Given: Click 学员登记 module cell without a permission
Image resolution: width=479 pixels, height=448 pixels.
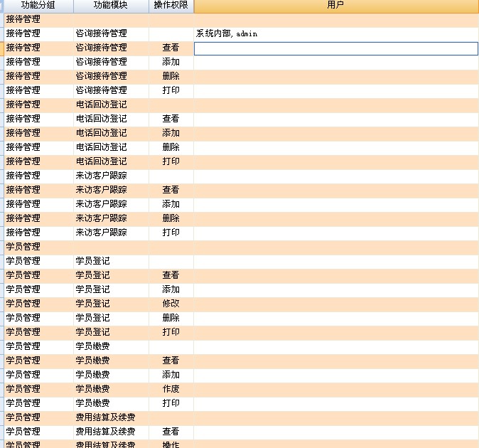Looking at the screenshot, I should 111,261.
